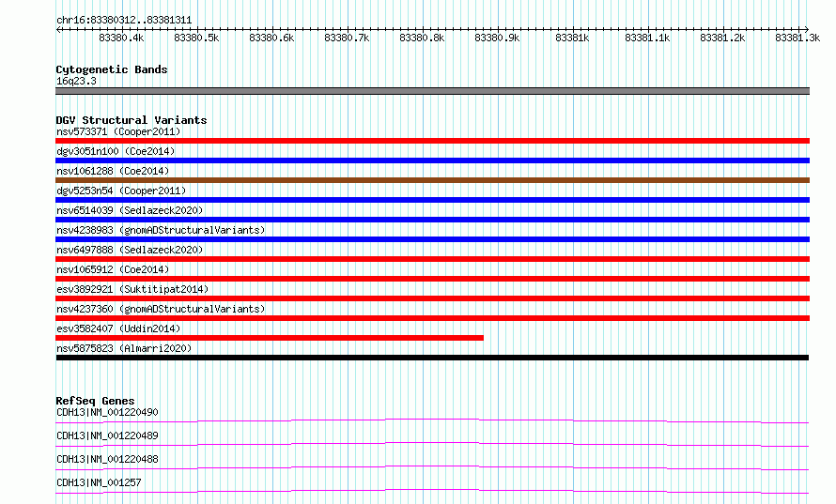
Task: Open variant nsv6497888 (Sedlazeck2020) label
Action: pyautogui.click(x=130, y=250)
